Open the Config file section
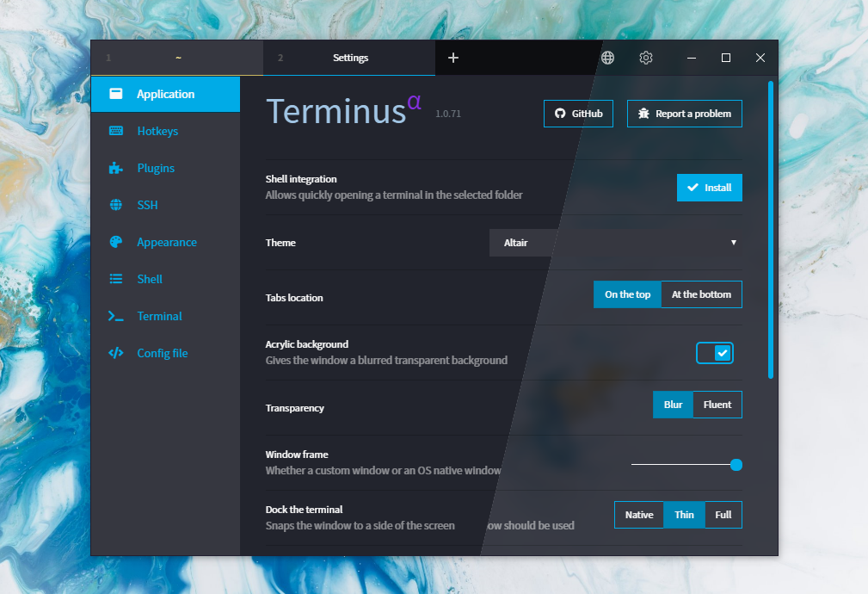 pyautogui.click(x=165, y=353)
